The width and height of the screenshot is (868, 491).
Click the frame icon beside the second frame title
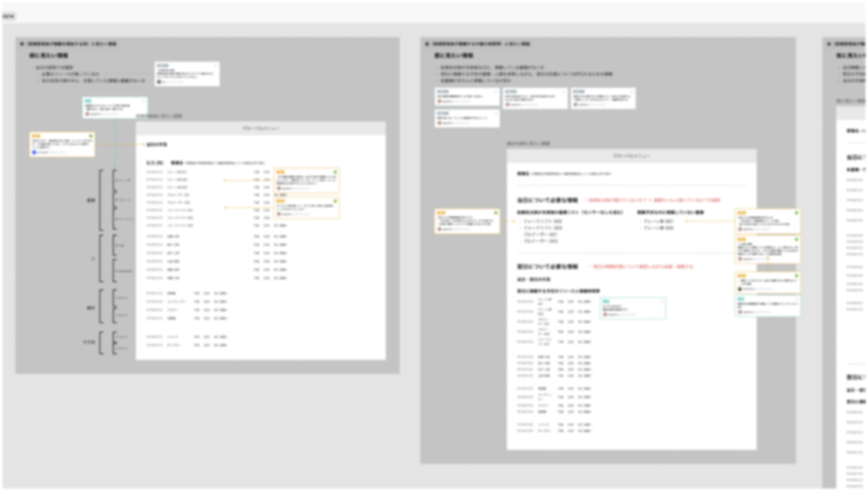tap(427, 44)
